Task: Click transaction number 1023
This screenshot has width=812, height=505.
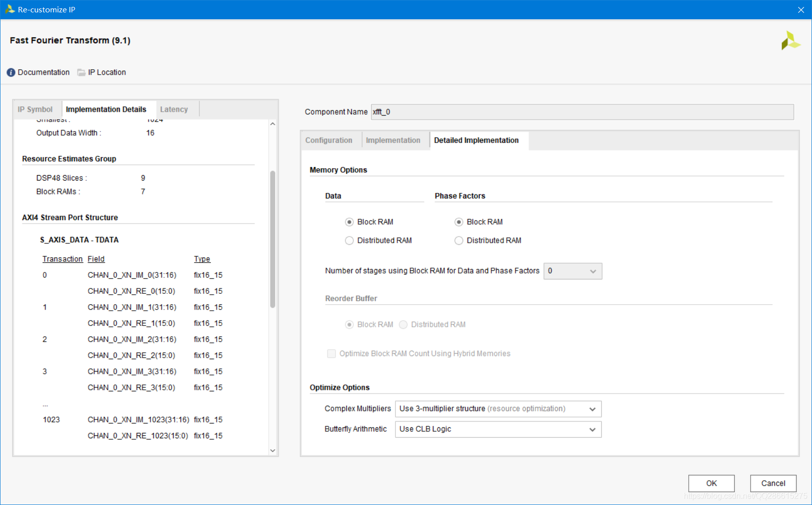Action: 51,420
